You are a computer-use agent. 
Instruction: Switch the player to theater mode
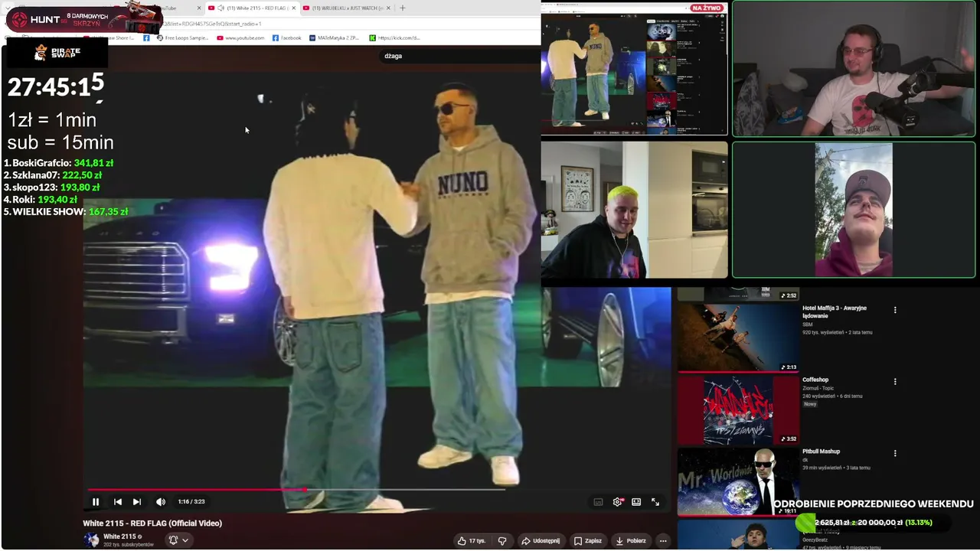pos(636,502)
